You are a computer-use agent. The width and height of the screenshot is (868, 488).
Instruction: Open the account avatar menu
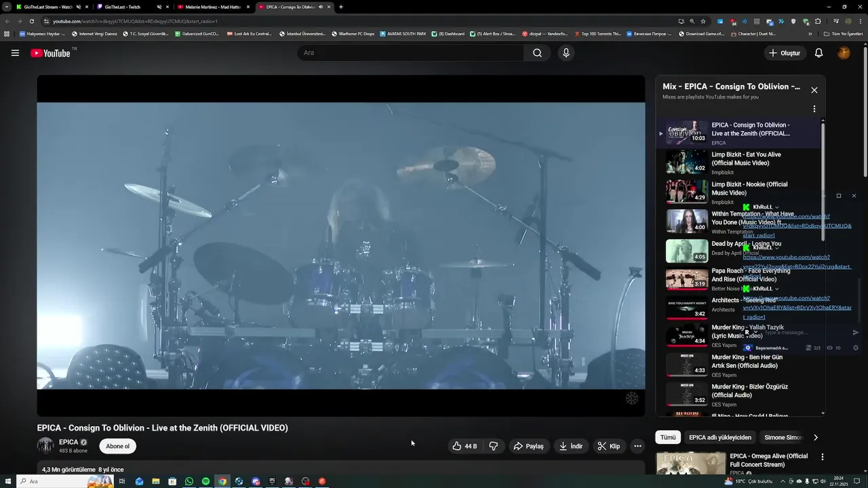point(844,53)
